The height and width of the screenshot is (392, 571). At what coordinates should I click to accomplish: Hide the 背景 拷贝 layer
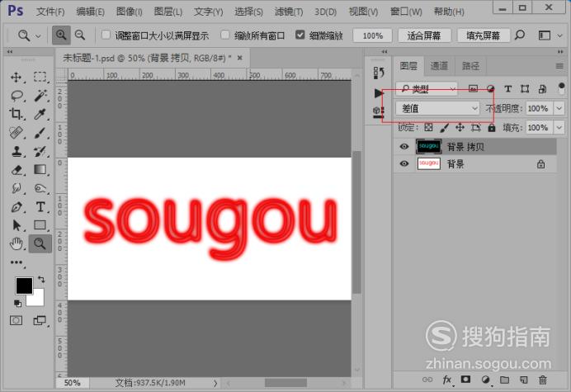pyautogui.click(x=404, y=146)
